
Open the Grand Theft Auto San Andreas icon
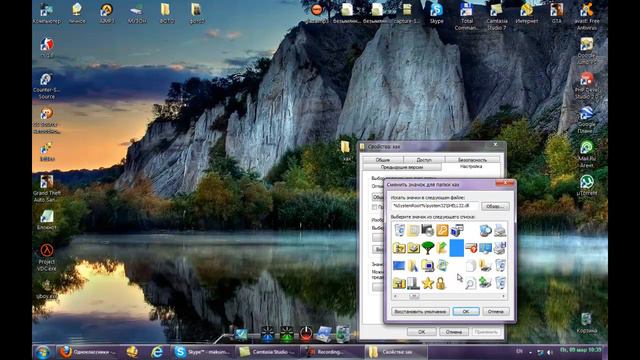[x=47, y=189]
